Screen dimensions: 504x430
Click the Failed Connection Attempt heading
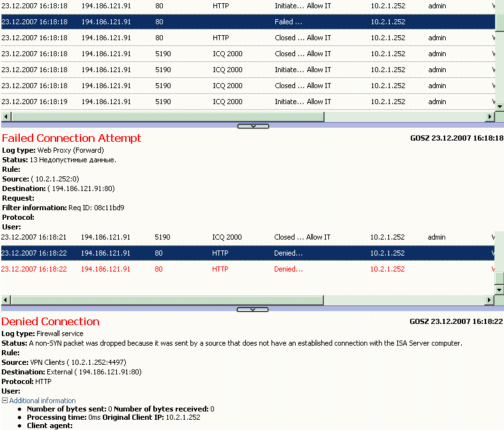pyautogui.click(x=72, y=138)
